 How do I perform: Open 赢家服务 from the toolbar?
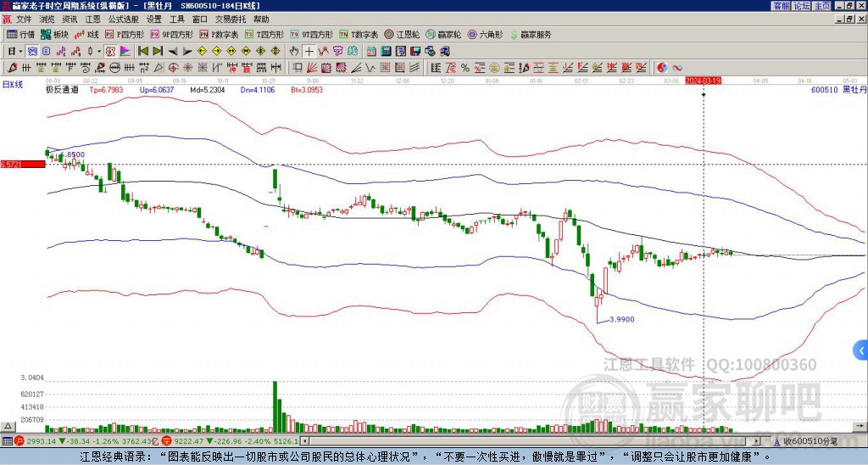(531, 34)
